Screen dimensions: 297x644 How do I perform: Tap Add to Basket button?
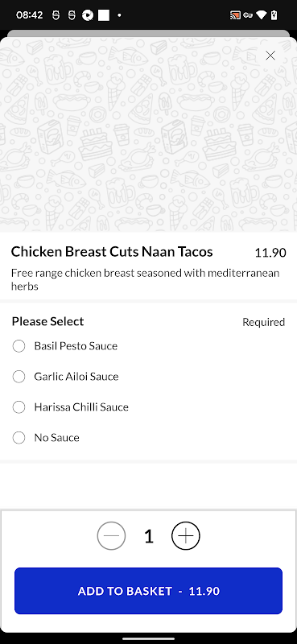tap(148, 591)
